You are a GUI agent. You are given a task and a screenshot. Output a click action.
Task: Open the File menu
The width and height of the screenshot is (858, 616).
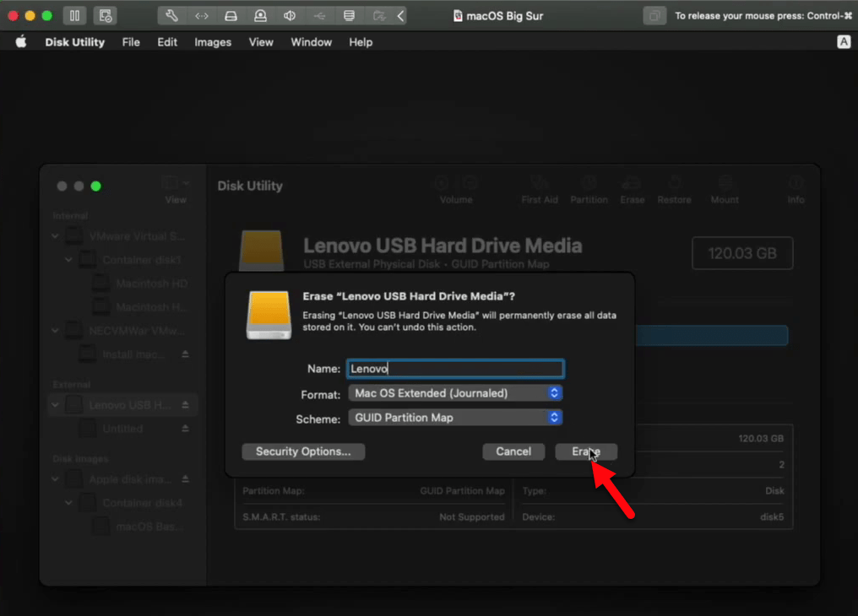131,42
